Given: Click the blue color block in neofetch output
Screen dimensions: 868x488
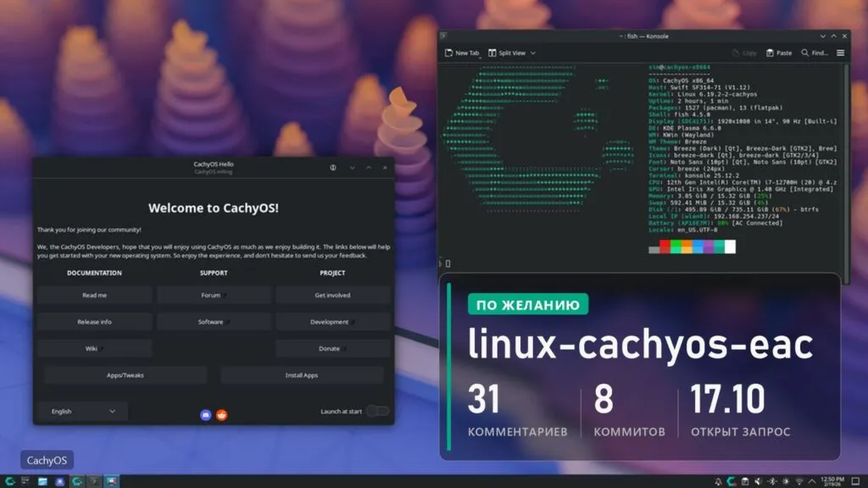Looking at the screenshot, I should [698, 247].
